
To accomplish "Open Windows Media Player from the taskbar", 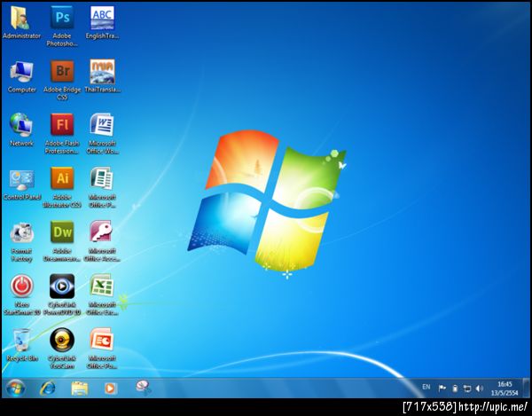I will tap(111, 389).
